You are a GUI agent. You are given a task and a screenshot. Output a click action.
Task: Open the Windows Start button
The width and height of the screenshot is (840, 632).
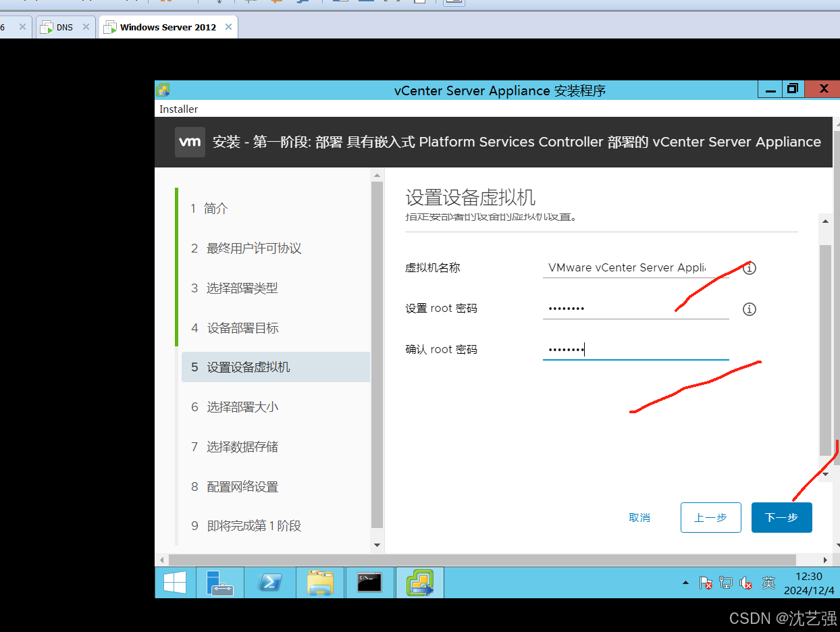point(175,583)
